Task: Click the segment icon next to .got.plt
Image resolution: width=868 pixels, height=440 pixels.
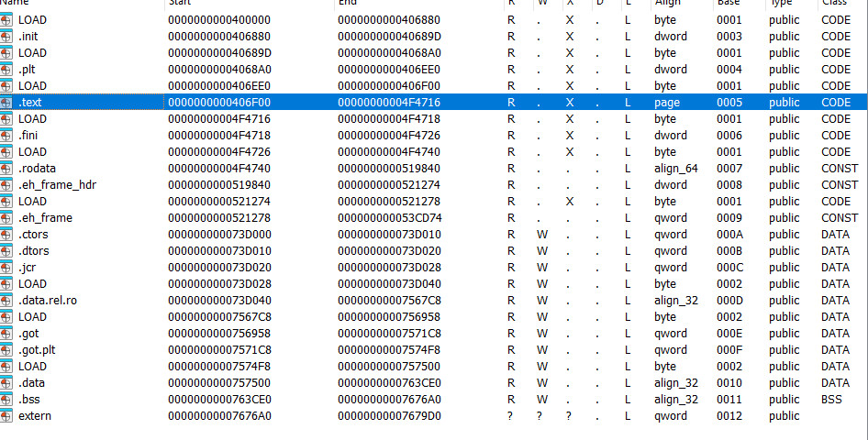Action: point(7,349)
